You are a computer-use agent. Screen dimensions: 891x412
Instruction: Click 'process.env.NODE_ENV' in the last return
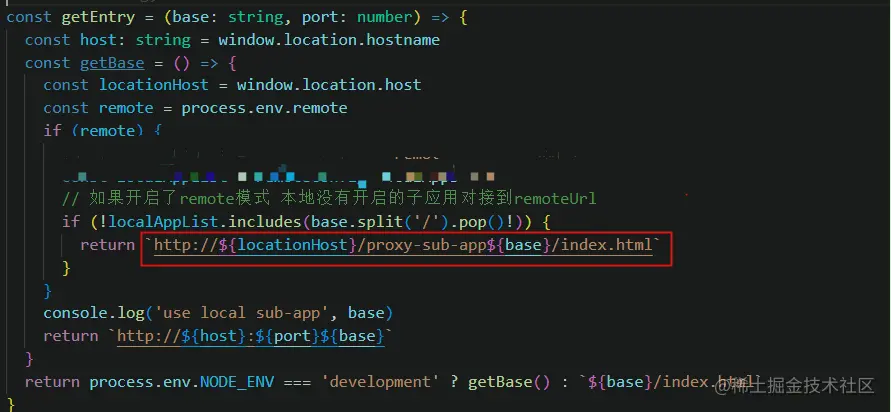pos(181,381)
